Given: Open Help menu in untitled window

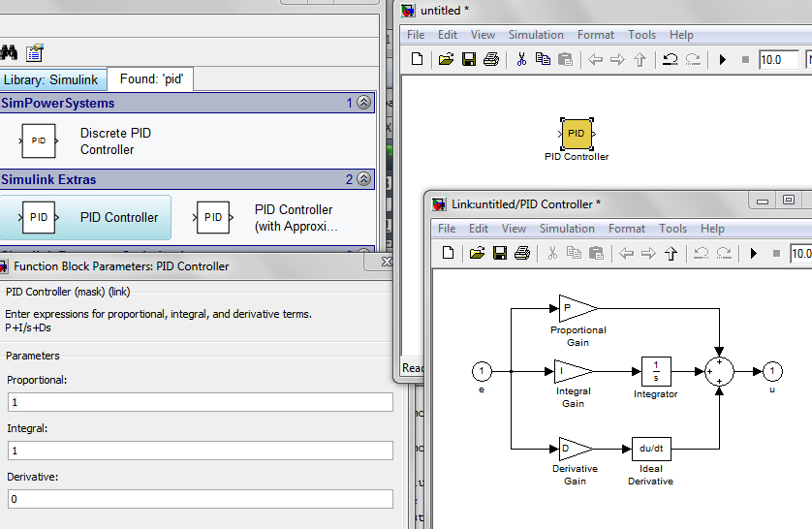Looking at the screenshot, I should click(681, 35).
